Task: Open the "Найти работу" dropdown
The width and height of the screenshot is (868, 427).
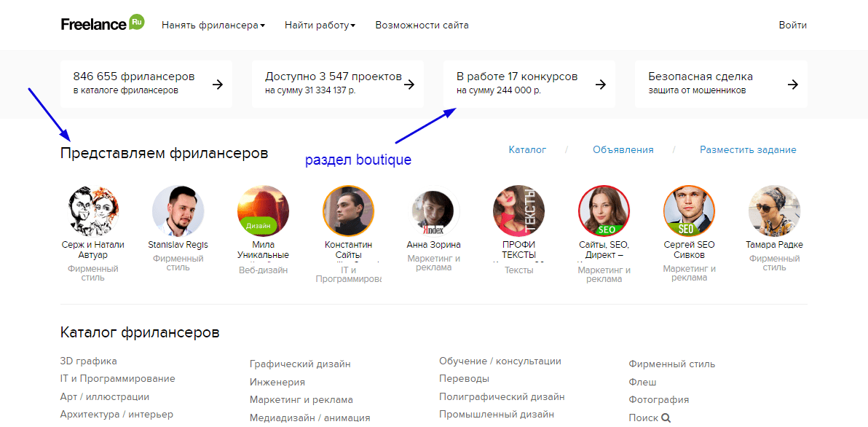Action: pos(317,25)
